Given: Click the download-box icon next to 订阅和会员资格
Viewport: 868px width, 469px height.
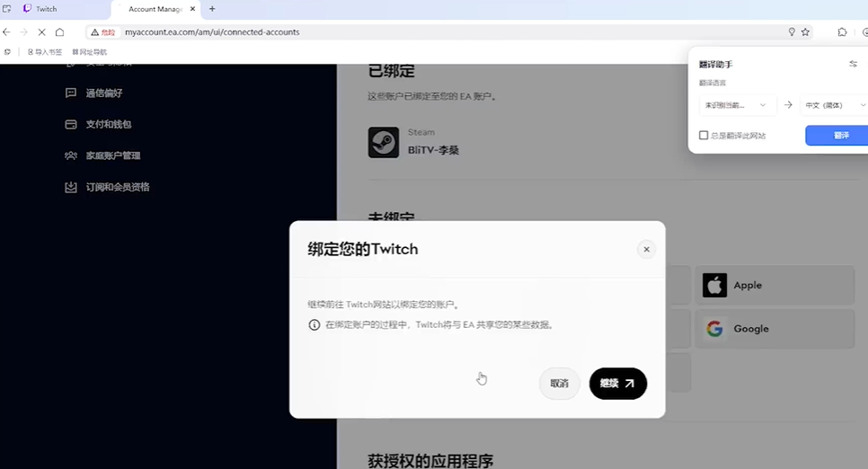Looking at the screenshot, I should [x=71, y=187].
